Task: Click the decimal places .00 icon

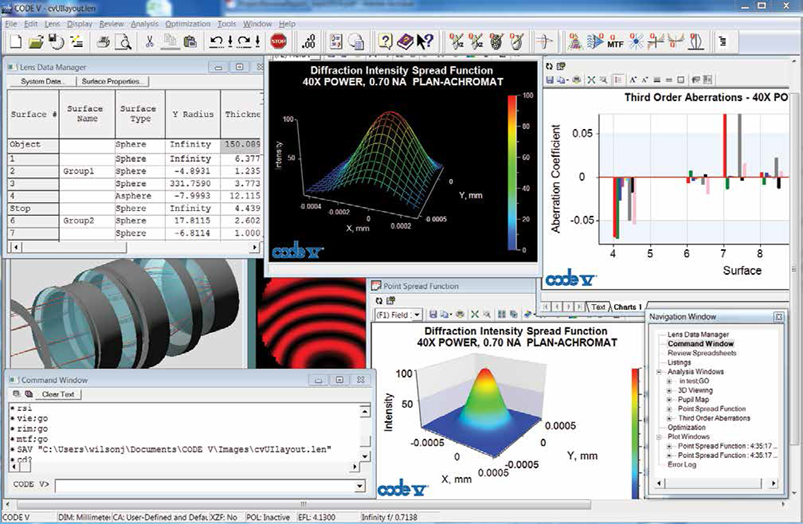Action: [308, 41]
